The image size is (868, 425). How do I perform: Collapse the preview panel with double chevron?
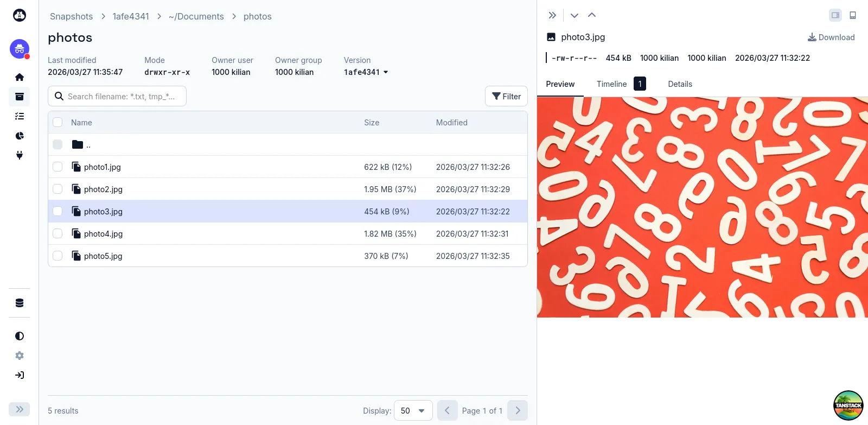tap(552, 15)
